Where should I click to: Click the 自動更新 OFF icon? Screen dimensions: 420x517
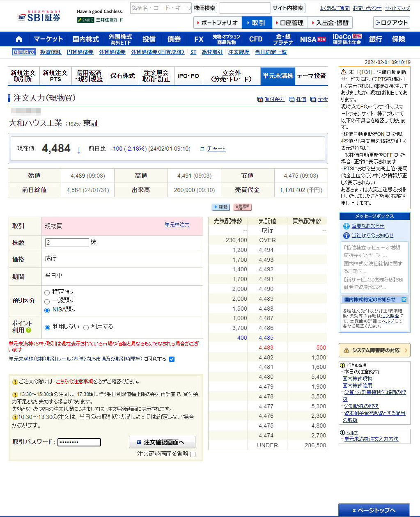coord(242,207)
